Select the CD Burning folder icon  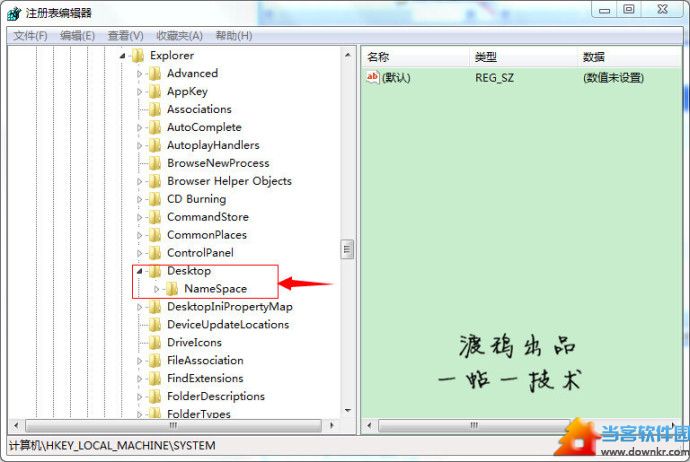[155, 199]
